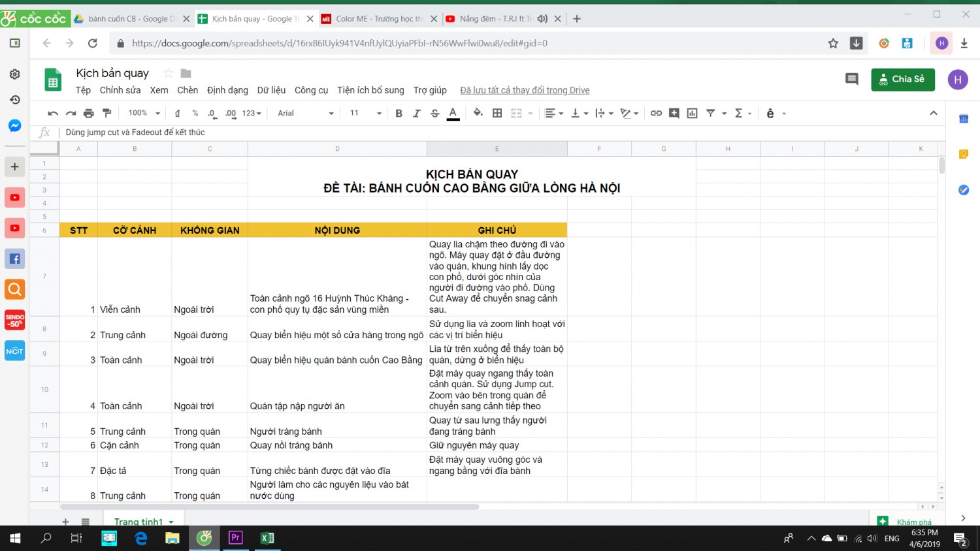
Task: Open the font size 11 dropdown
Action: [x=365, y=114]
